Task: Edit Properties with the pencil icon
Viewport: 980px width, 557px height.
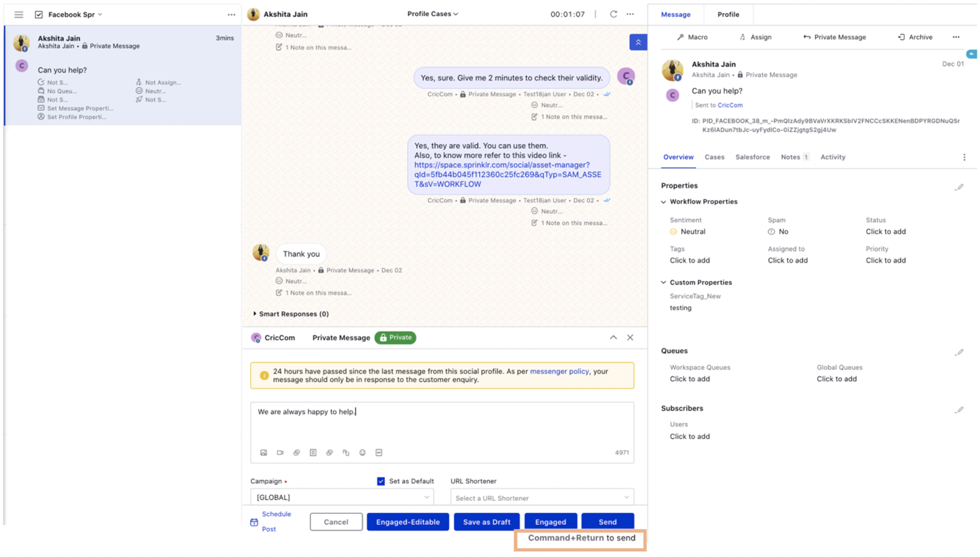Action: click(x=959, y=187)
